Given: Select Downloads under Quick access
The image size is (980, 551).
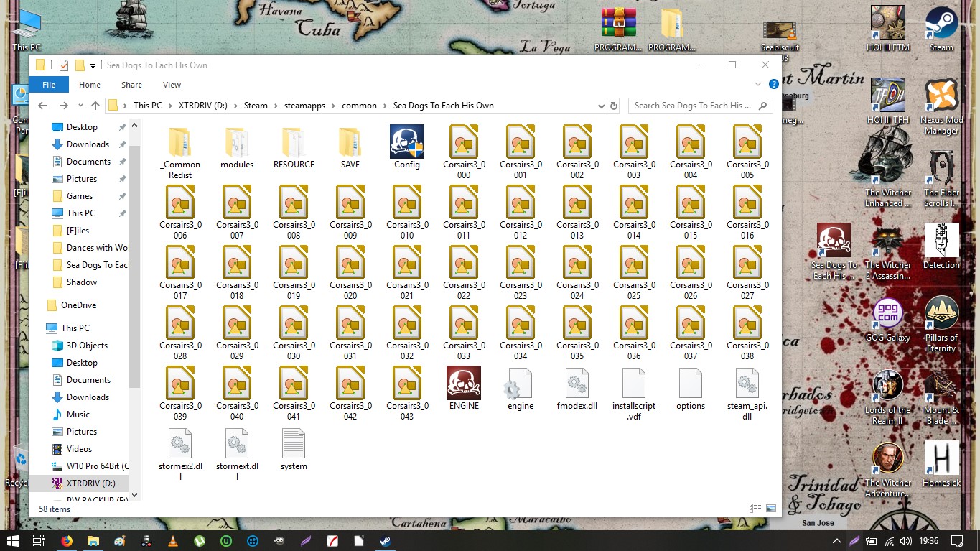Looking at the screenshot, I should click(x=88, y=144).
